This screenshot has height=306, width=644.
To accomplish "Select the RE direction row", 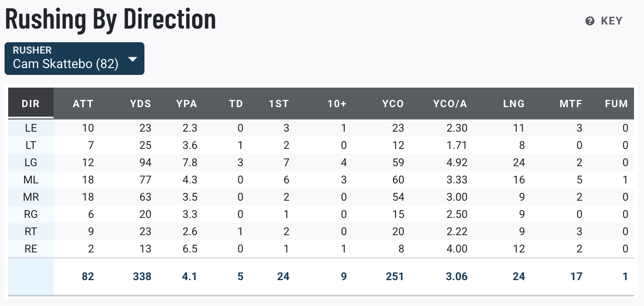I will click(x=31, y=249).
